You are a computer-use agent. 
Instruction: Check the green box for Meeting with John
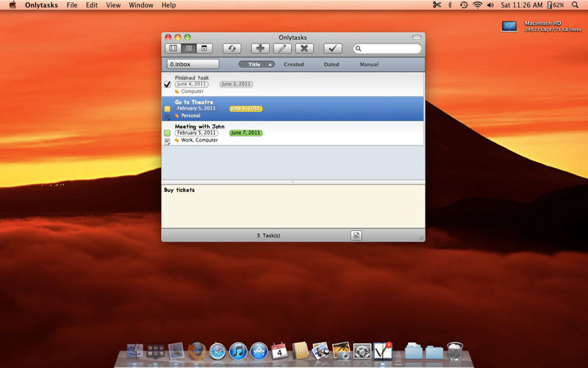[168, 133]
